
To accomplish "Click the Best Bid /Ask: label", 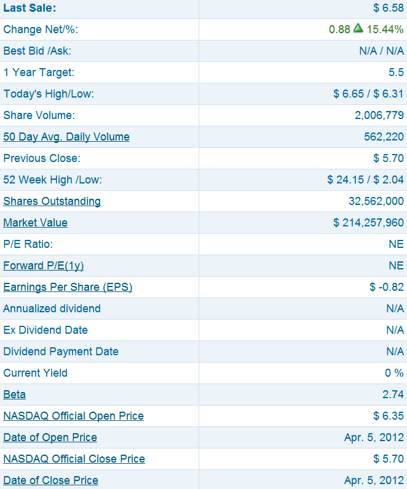I will [x=37, y=51].
